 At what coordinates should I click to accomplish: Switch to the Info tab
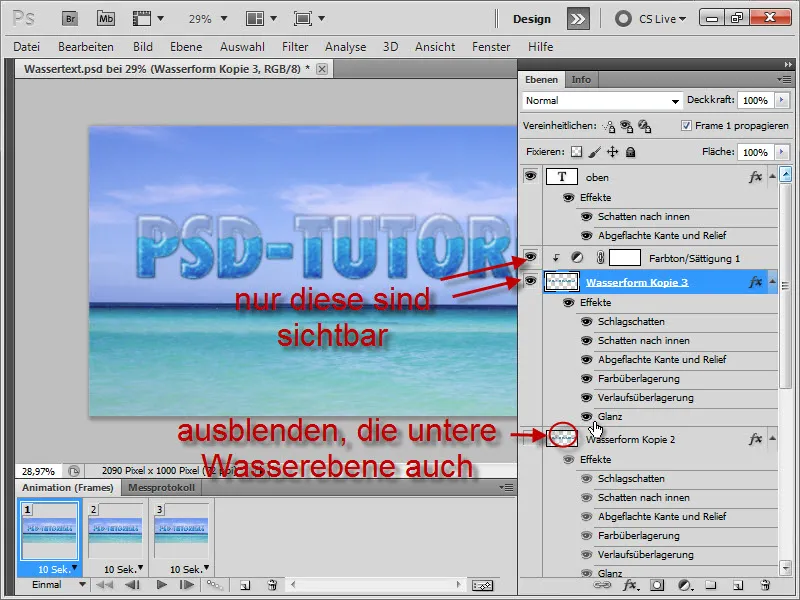click(581, 80)
